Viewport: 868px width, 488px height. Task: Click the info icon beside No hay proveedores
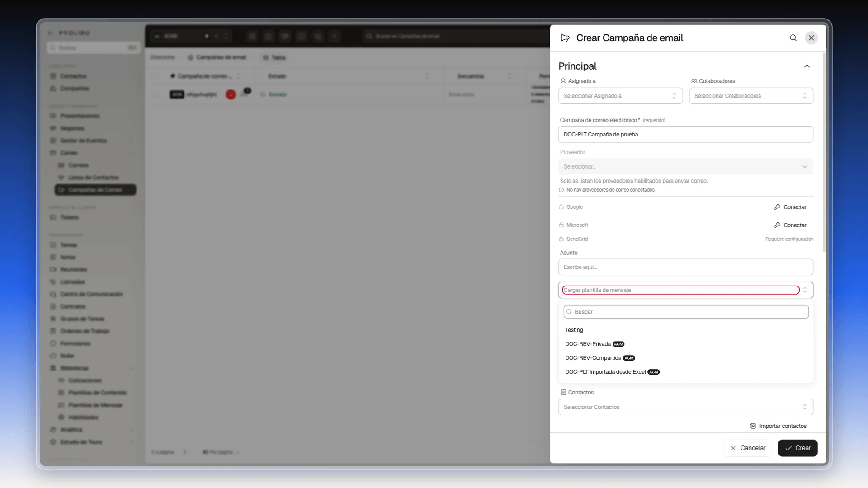coord(561,190)
